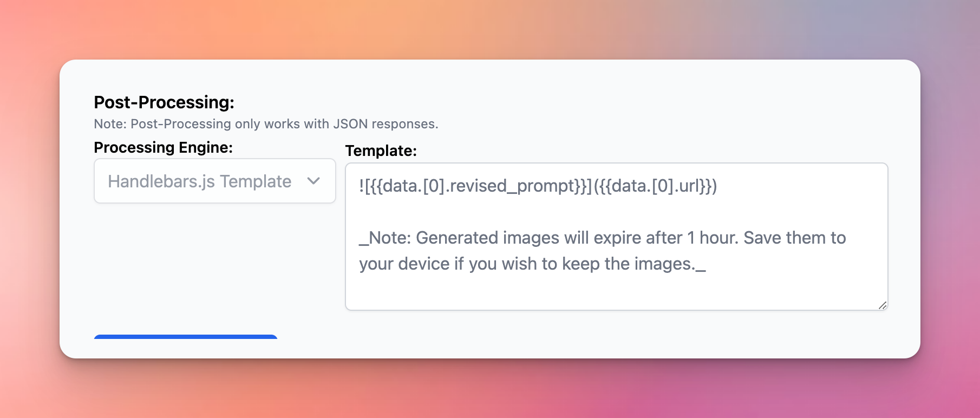The height and width of the screenshot is (418, 980).
Task: Click empty space at bottom of template box
Action: [617, 293]
